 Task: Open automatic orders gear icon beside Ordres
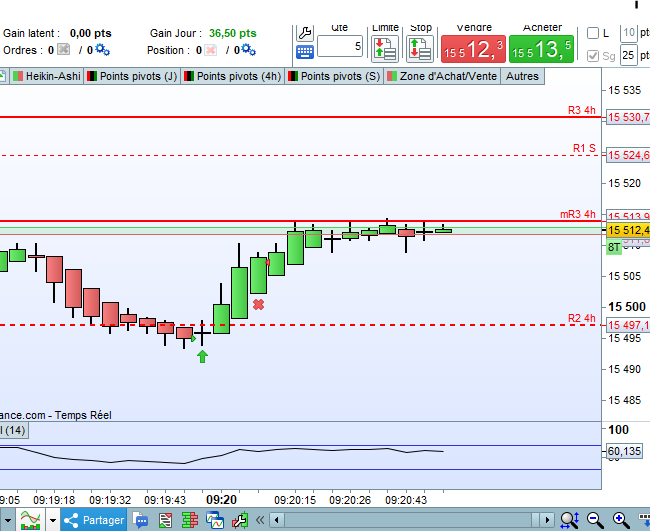[x=102, y=50]
